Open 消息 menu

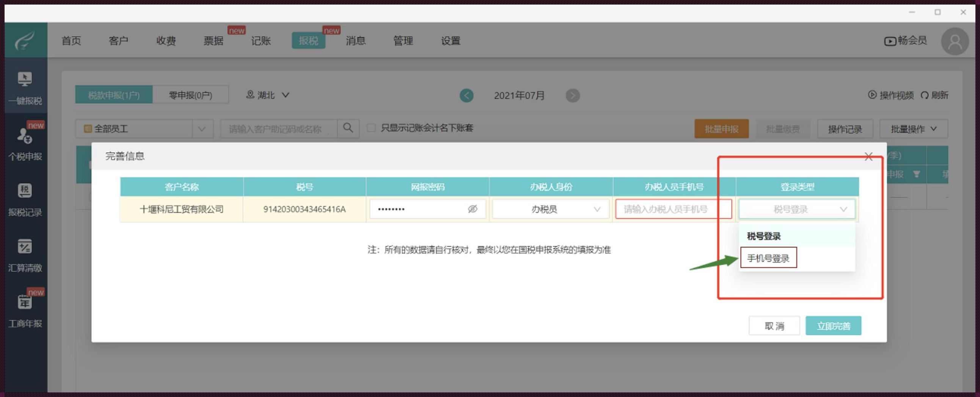click(x=356, y=41)
